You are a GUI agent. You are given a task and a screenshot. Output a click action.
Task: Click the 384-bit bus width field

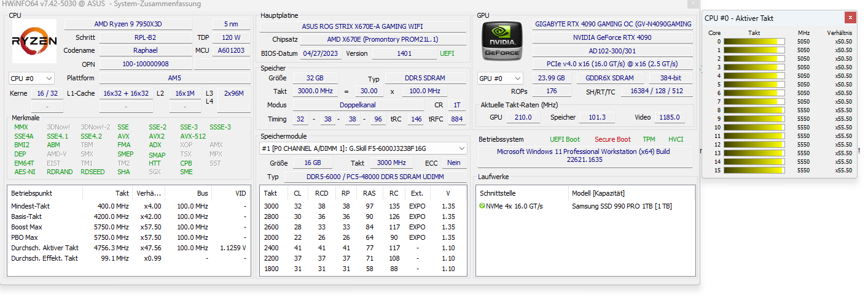670,79
